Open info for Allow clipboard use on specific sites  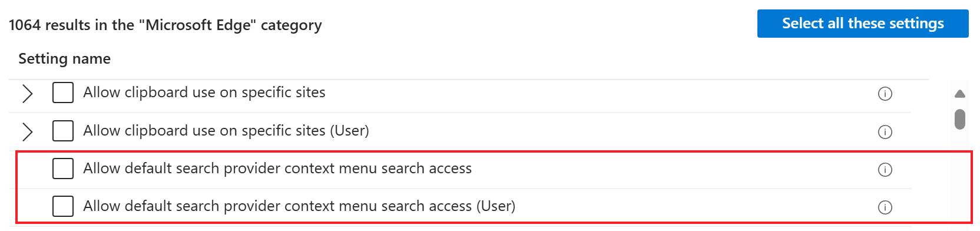coord(885,94)
